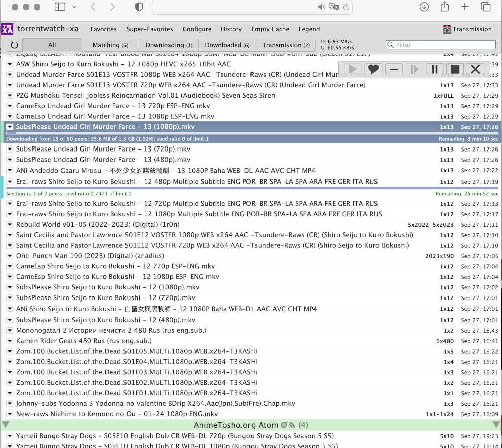
Task: Go forward with the browser forward arrow
Action: (112, 7)
